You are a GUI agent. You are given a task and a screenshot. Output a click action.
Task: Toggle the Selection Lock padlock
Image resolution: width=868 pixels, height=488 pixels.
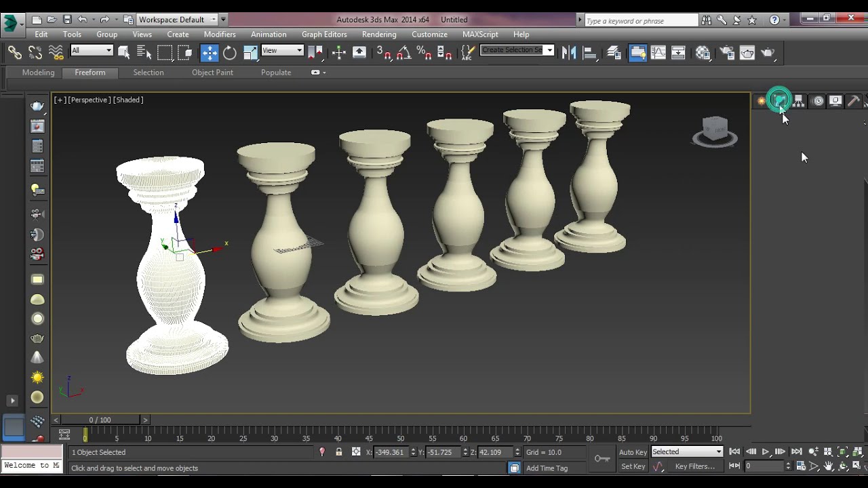tap(339, 452)
